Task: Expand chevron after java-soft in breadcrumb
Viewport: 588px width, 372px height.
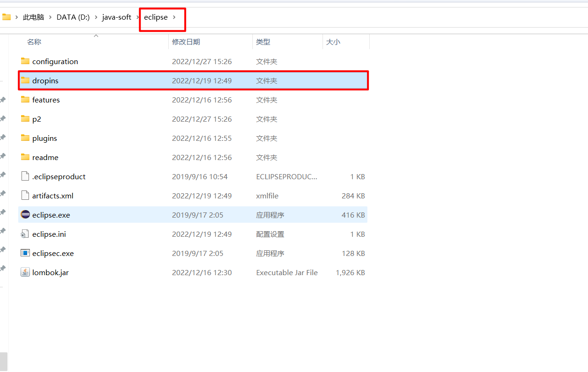Action: click(x=138, y=17)
